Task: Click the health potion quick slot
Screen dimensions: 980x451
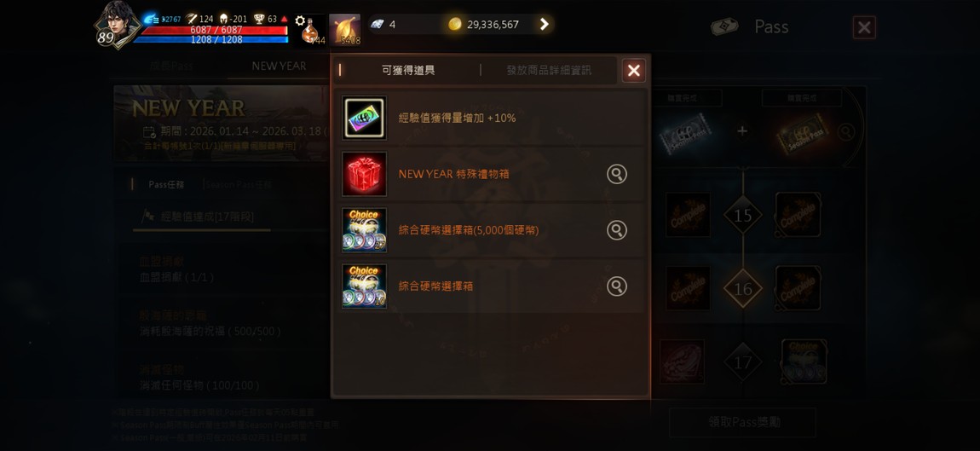Action: pos(311,32)
